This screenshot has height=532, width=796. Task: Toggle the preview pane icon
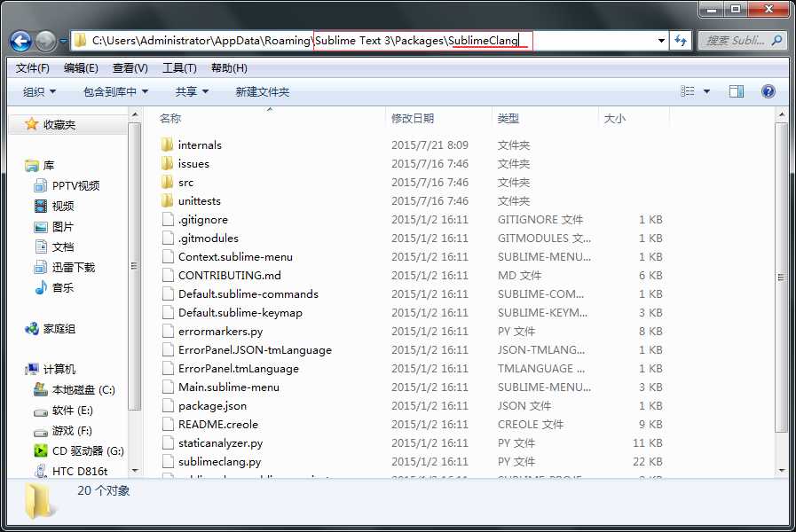(736, 91)
